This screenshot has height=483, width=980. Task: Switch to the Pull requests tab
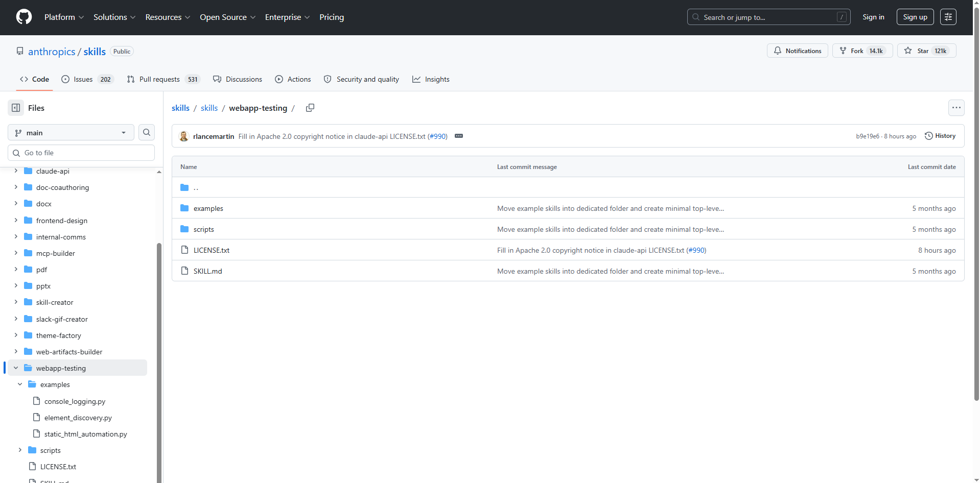coord(164,79)
